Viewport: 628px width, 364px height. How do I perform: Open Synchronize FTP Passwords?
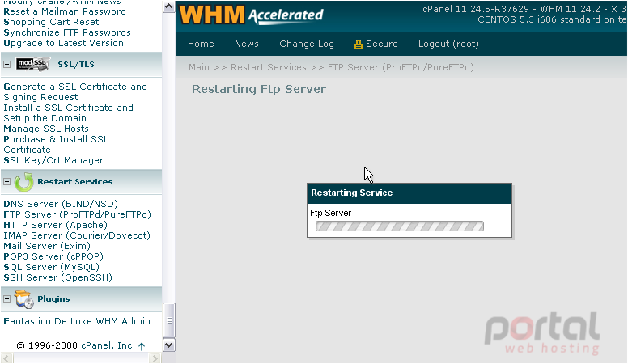point(67,32)
